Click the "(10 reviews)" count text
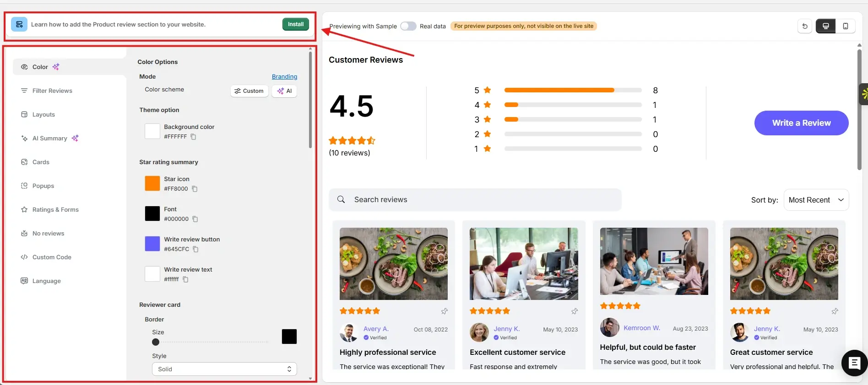The width and height of the screenshot is (868, 385). pyautogui.click(x=349, y=153)
